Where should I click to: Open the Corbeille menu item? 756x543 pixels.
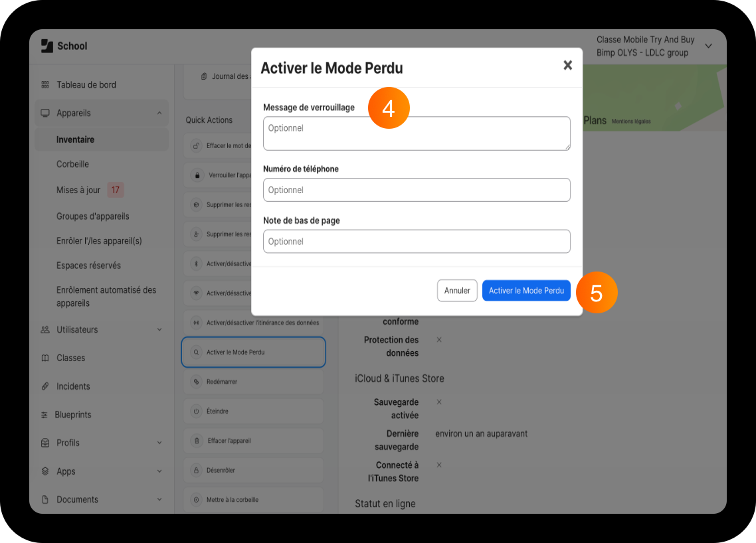72,165
